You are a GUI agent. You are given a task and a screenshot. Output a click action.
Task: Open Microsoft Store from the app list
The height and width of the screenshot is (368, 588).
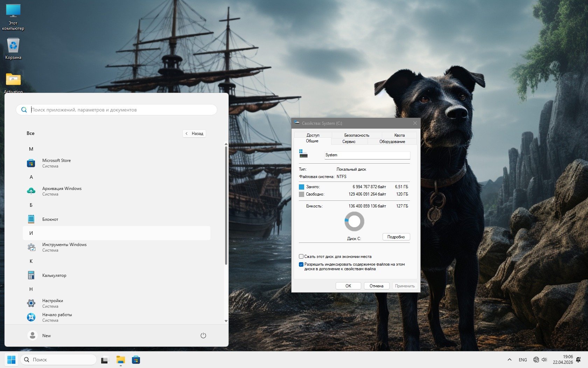pos(56,163)
